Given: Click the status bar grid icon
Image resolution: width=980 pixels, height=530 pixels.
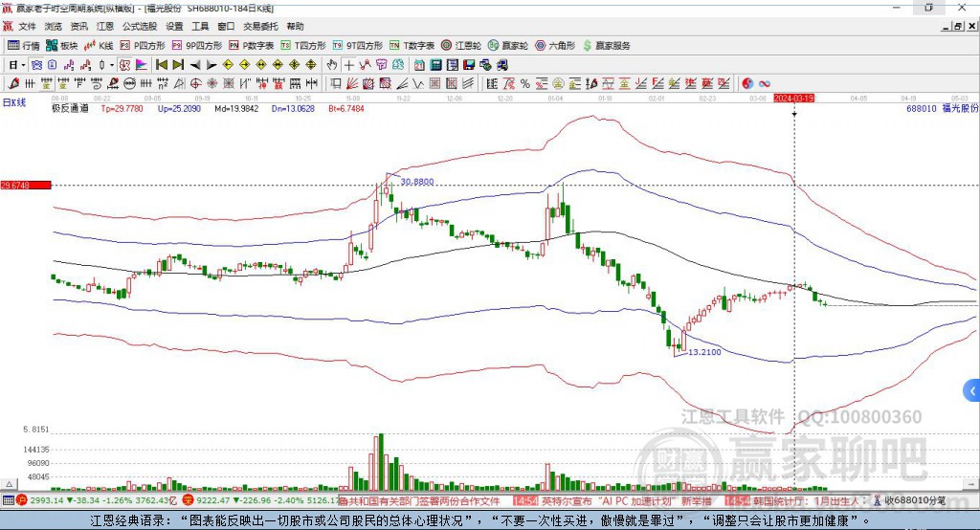Looking at the screenshot, I should click(8, 500).
